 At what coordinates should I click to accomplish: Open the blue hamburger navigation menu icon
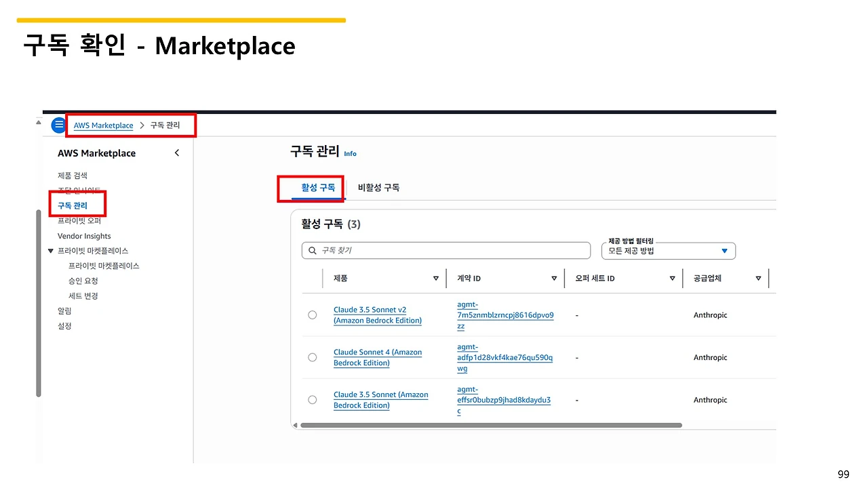(x=59, y=125)
